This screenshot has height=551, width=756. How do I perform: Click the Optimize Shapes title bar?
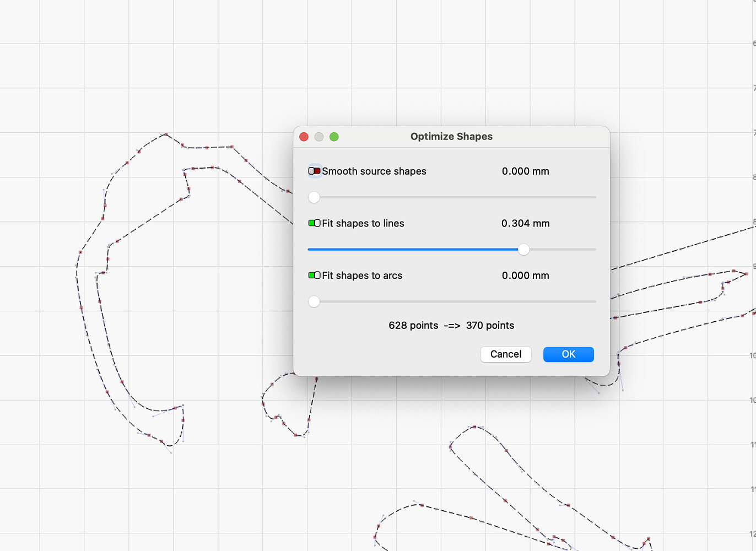click(451, 136)
